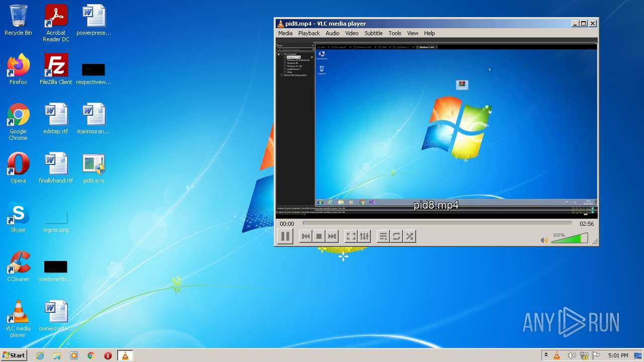The image size is (644, 362).
Task: Click VLC icon in system tray
Action: [557, 355]
